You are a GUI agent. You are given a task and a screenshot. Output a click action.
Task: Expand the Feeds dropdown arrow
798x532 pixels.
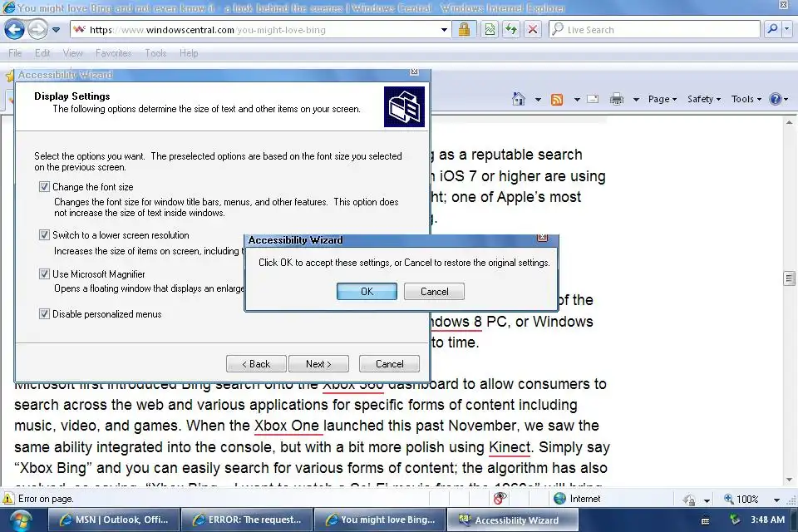577,99
